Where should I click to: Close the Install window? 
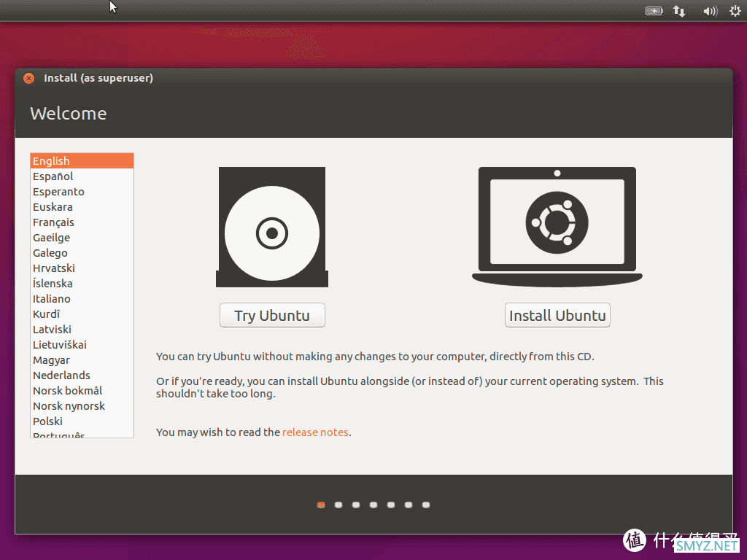(x=28, y=78)
